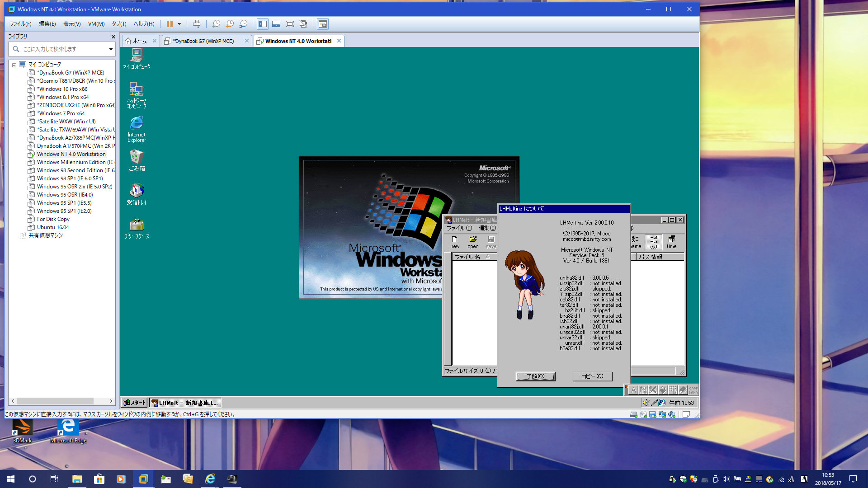Viewport: 868px width, 488px height.
Task: Pause the virtual machine with the pause icon
Action: [170, 24]
